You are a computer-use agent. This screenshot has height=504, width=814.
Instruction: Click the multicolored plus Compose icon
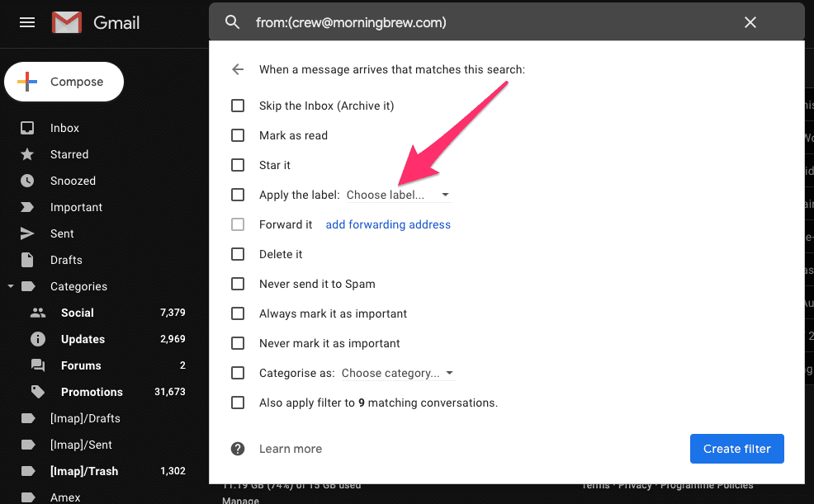point(27,82)
